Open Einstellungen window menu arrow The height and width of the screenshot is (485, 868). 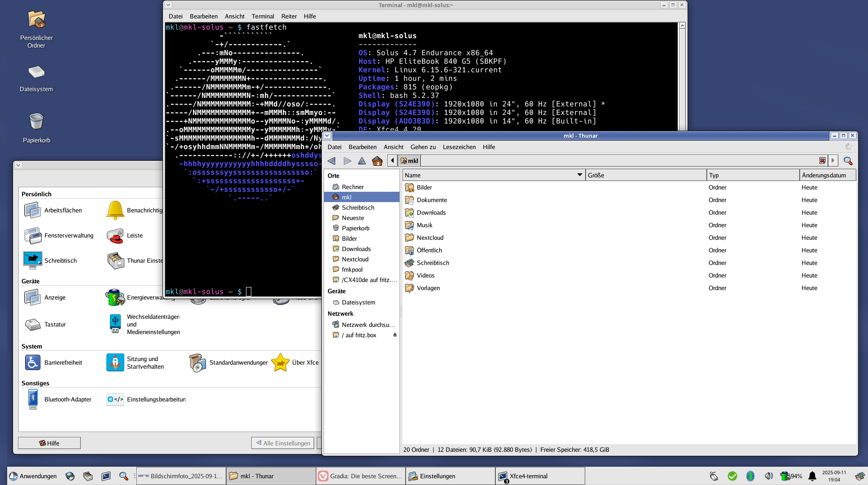click(18, 165)
